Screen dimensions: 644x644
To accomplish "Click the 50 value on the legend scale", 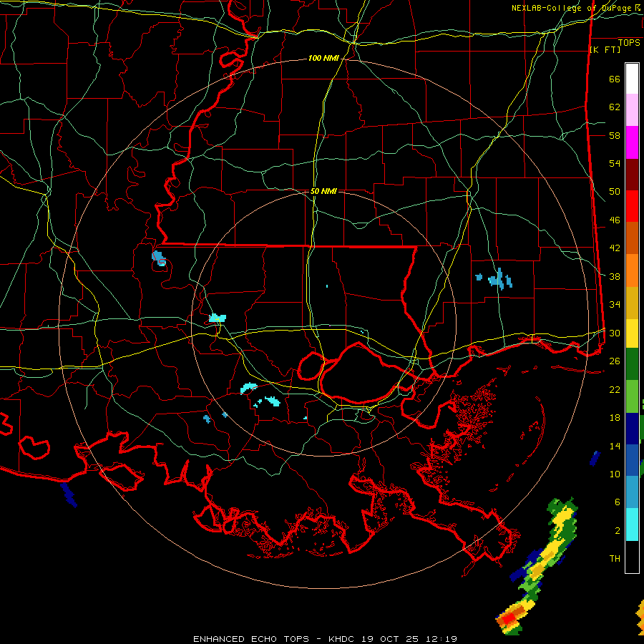I will point(615,191).
